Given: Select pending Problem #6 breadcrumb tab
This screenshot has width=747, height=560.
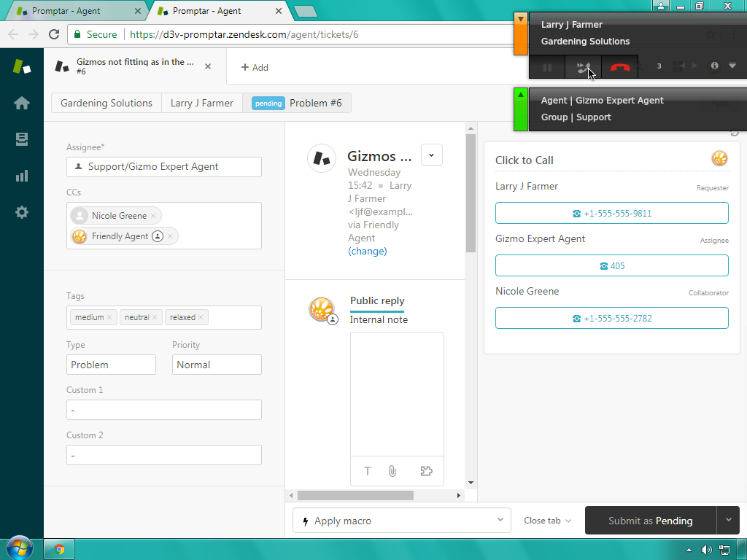Looking at the screenshot, I should coord(297,103).
